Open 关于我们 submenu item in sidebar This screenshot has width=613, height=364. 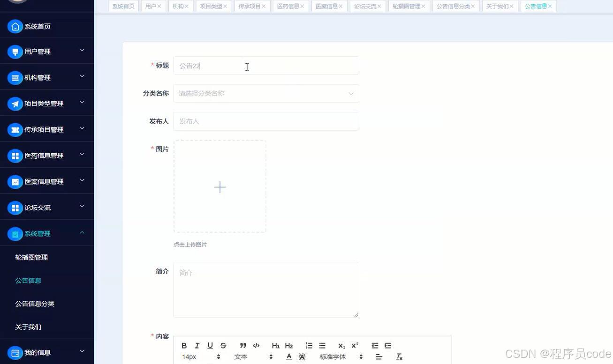click(x=47, y=327)
